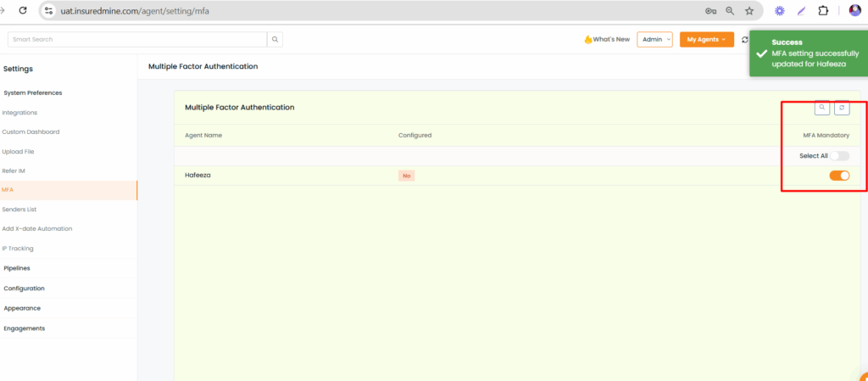Select MFA in settings sidebar

(69, 190)
